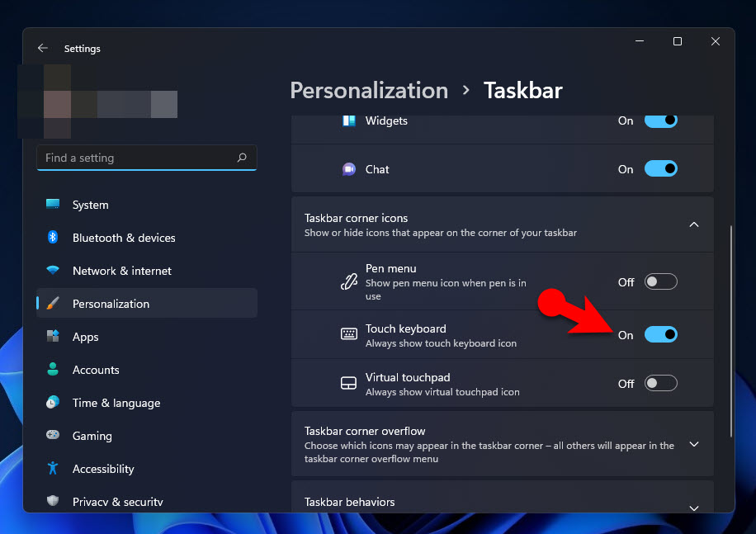Click the Pen menu label
This screenshot has width=756, height=534.
[x=390, y=268]
